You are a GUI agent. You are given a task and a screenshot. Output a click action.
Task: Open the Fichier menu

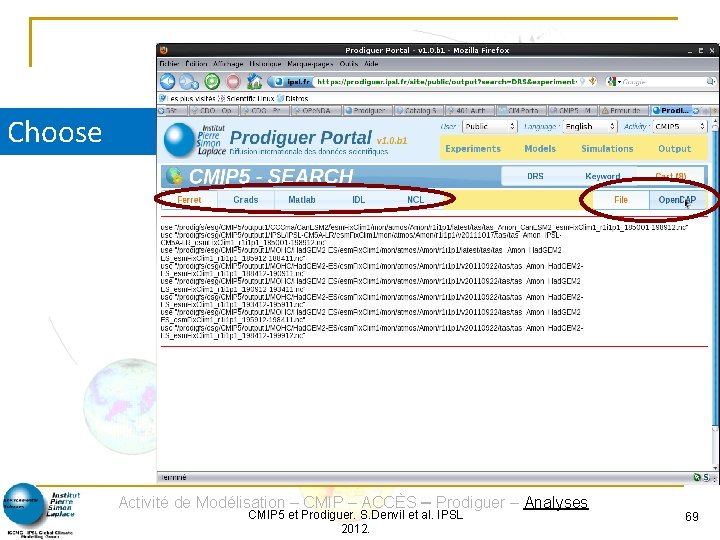click(169, 64)
